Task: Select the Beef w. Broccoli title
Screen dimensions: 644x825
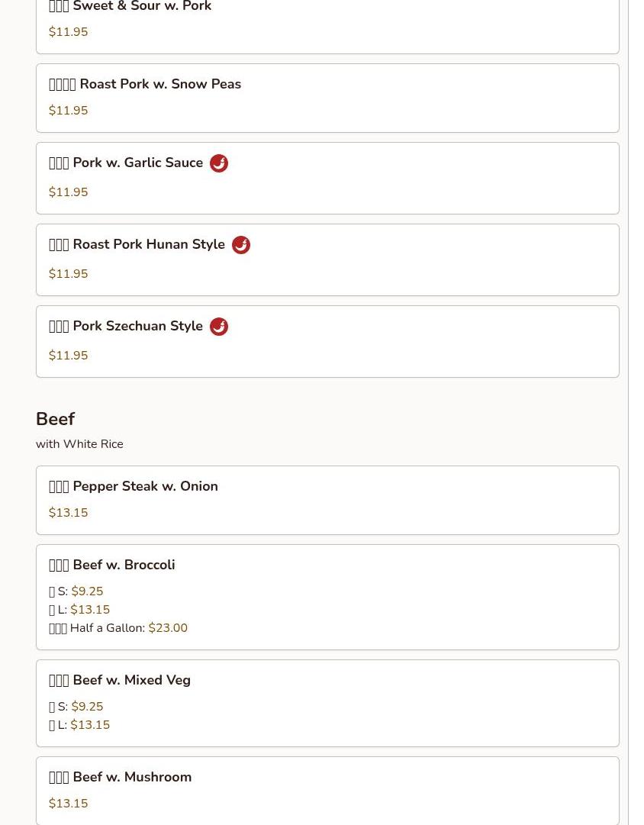Action: (x=111, y=565)
